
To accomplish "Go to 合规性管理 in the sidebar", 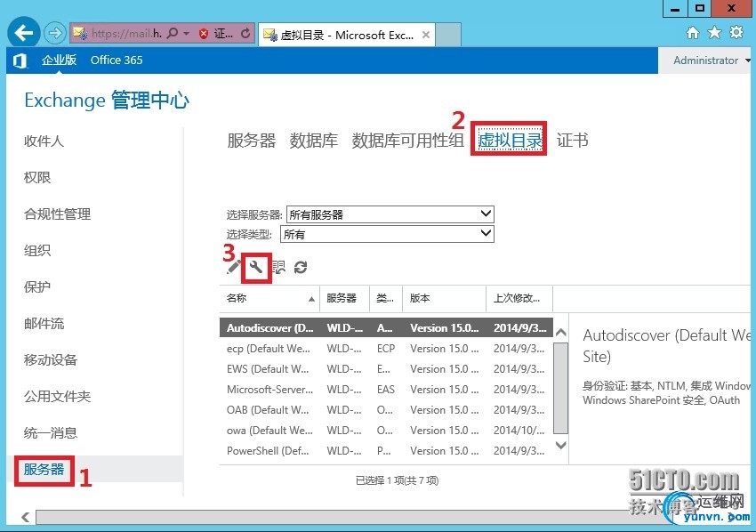I will point(57,214).
